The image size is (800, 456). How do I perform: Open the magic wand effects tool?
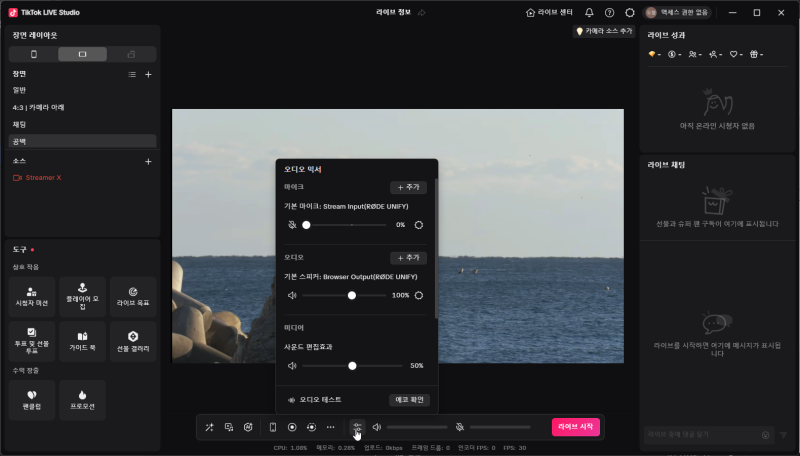click(x=210, y=427)
